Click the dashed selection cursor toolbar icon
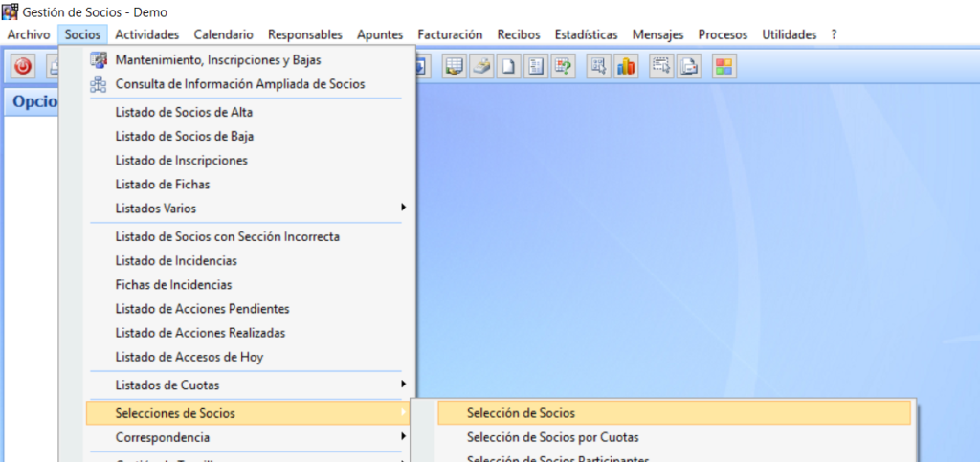980x462 pixels. coord(660,67)
